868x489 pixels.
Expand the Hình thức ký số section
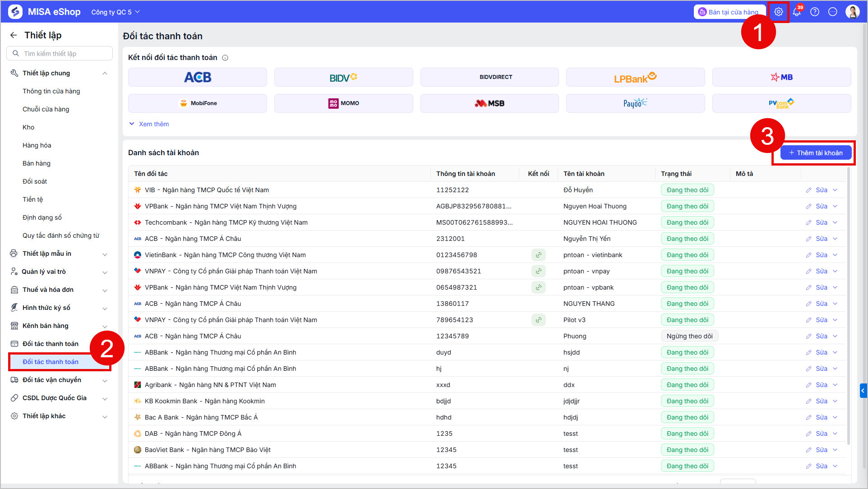click(x=105, y=308)
